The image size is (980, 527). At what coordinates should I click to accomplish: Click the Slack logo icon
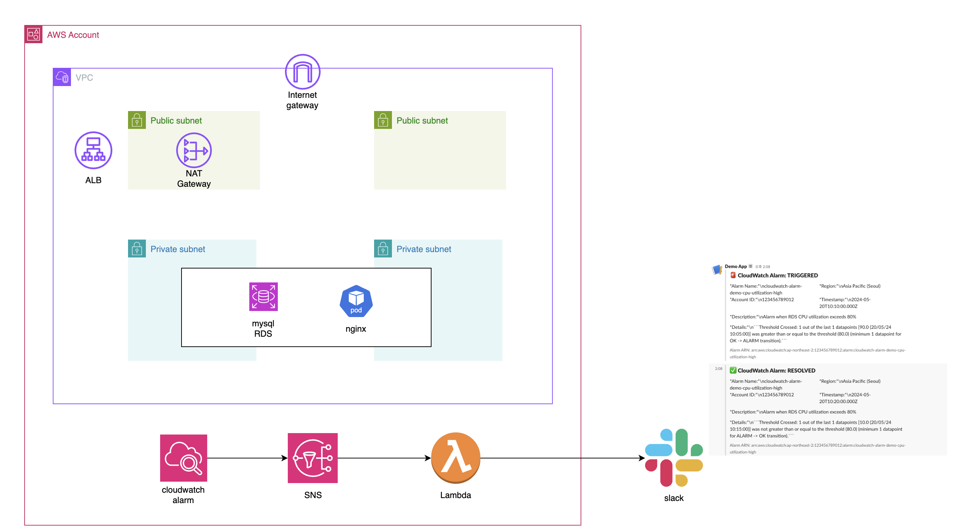pyautogui.click(x=673, y=458)
